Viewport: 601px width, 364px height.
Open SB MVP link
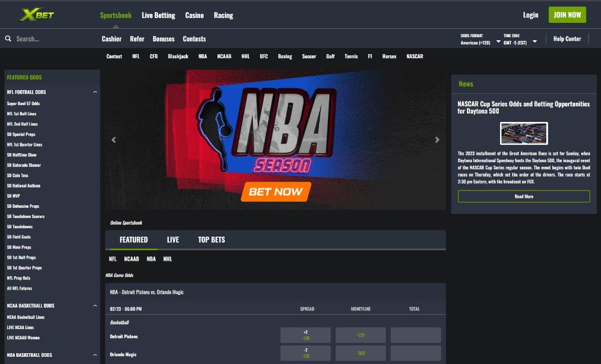pyautogui.click(x=13, y=196)
